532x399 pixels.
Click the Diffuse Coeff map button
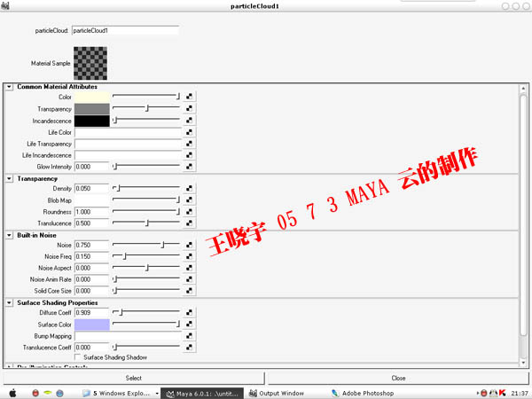[190, 312]
